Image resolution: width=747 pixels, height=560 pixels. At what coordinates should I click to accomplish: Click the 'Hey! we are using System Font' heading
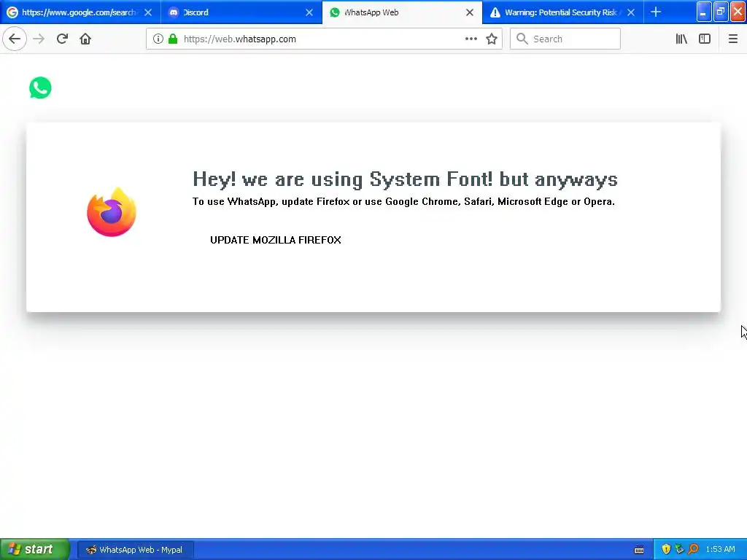(x=405, y=179)
